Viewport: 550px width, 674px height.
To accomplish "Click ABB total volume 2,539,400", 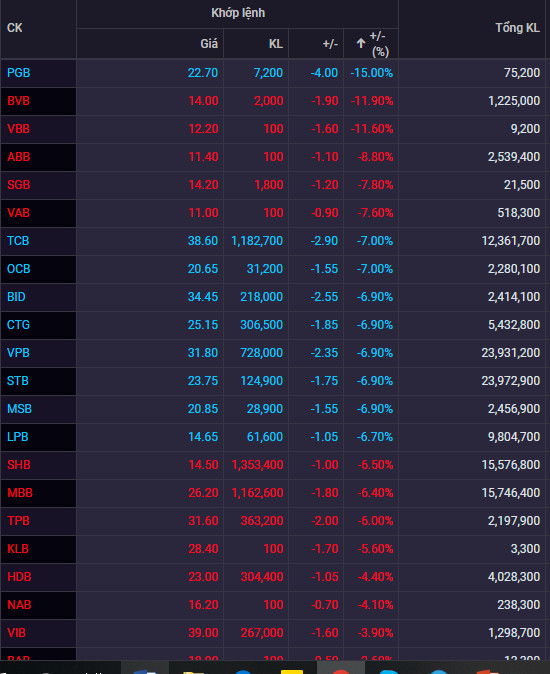I will coord(514,156).
